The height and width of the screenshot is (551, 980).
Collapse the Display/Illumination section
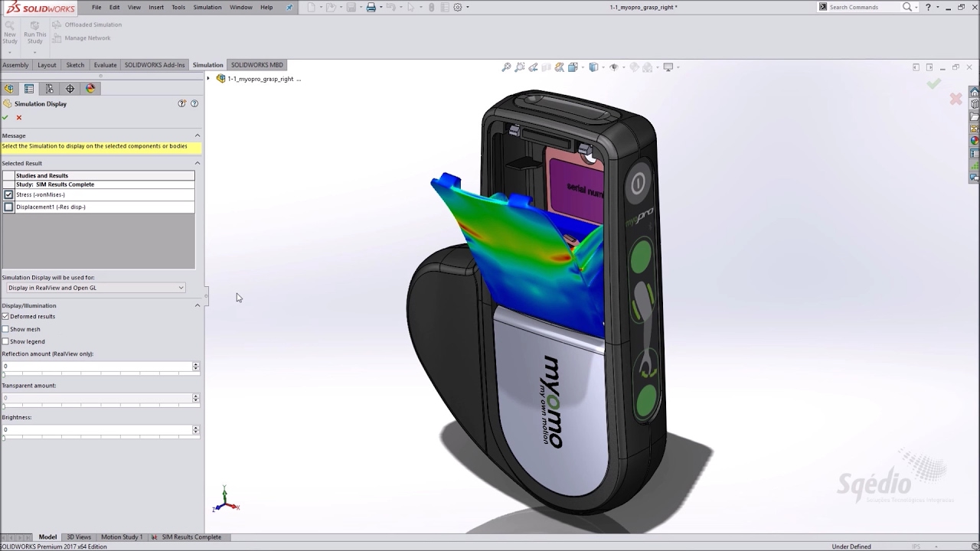tap(197, 305)
